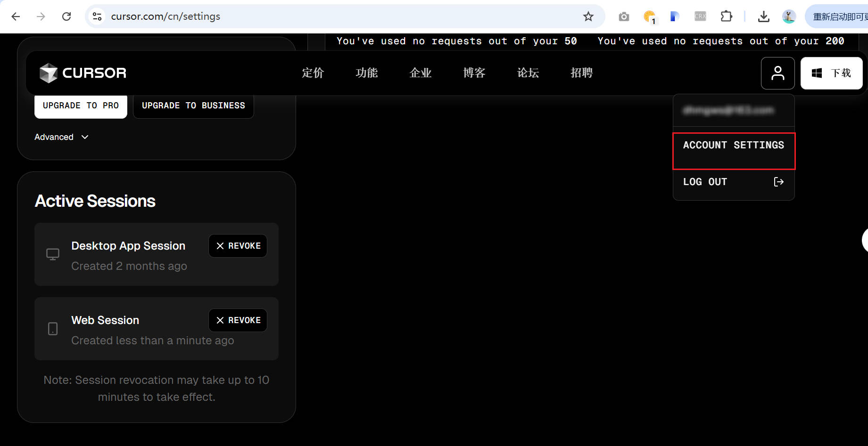This screenshot has height=446, width=868.
Task: Open the 定价 pricing menu item
Action: click(x=313, y=73)
